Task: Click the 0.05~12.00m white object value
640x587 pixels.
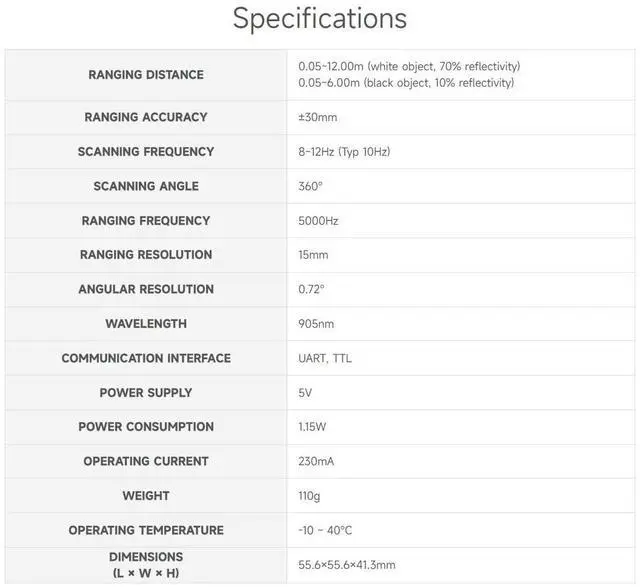Action: [x=409, y=66]
